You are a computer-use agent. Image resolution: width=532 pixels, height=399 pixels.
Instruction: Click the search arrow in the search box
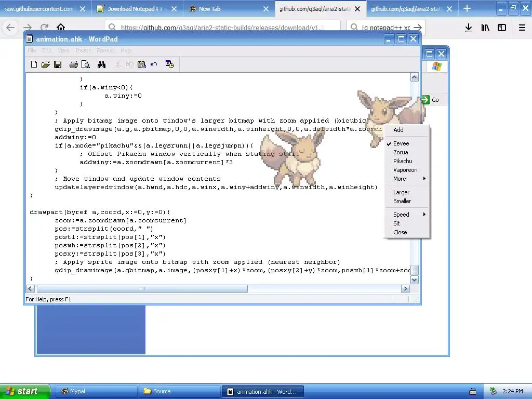(418, 28)
